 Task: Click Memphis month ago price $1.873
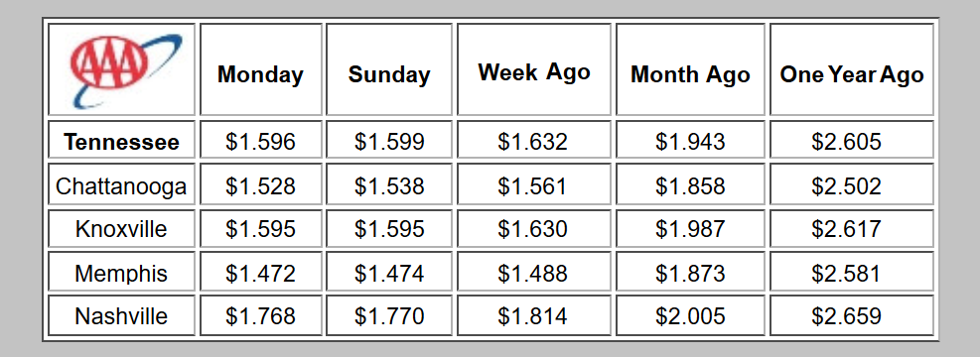tap(690, 274)
